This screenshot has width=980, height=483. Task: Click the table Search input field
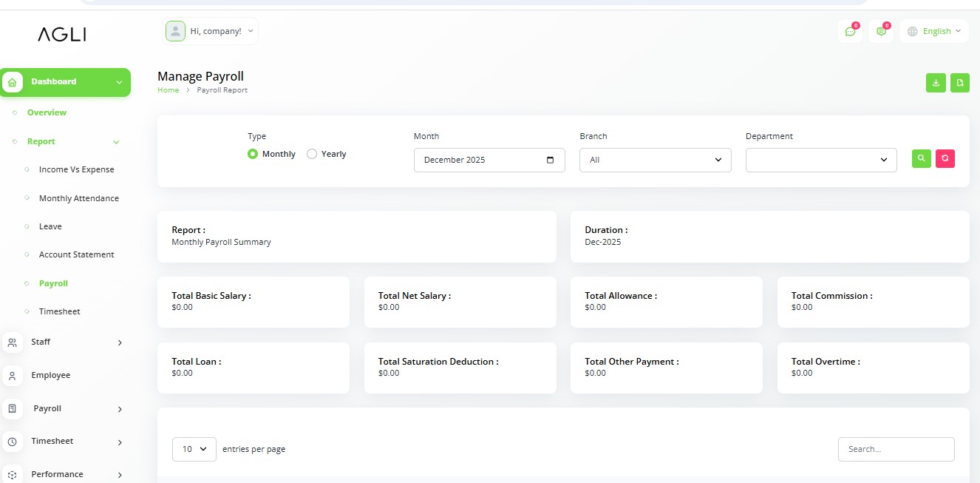click(896, 449)
